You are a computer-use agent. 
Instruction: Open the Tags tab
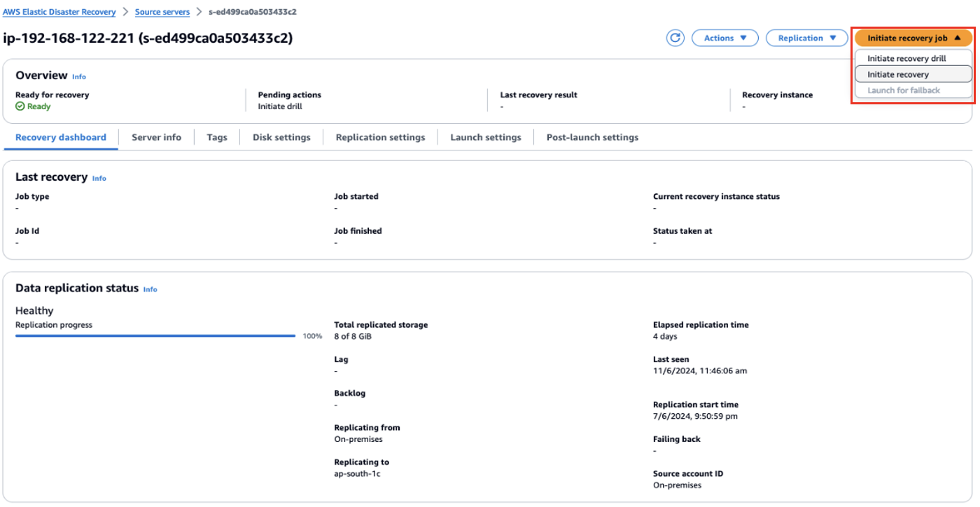217,137
